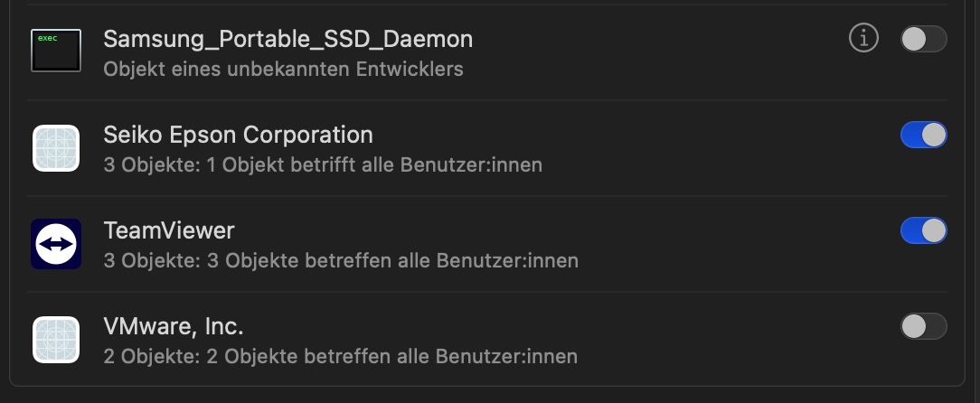Click the Seiko Epson Corporation app icon
Image resolution: width=980 pixels, height=403 pixels.
(56, 147)
